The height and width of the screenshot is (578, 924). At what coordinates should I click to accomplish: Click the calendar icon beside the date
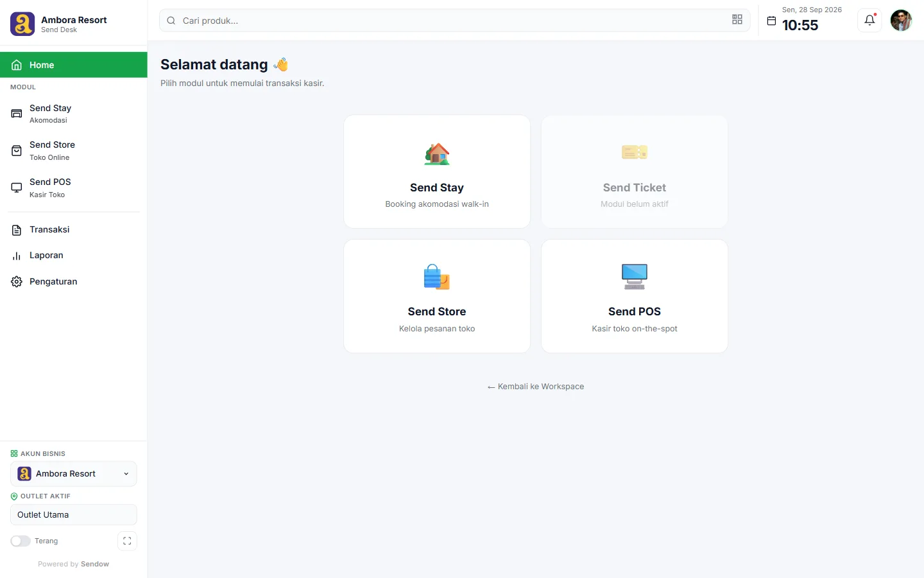point(771,21)
